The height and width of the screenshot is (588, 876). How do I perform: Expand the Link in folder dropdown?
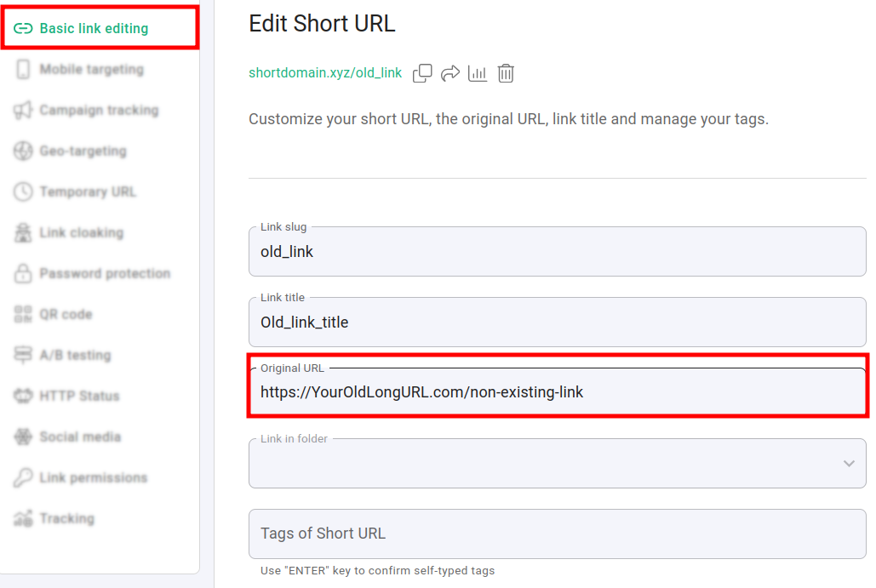tap(848, 464)
